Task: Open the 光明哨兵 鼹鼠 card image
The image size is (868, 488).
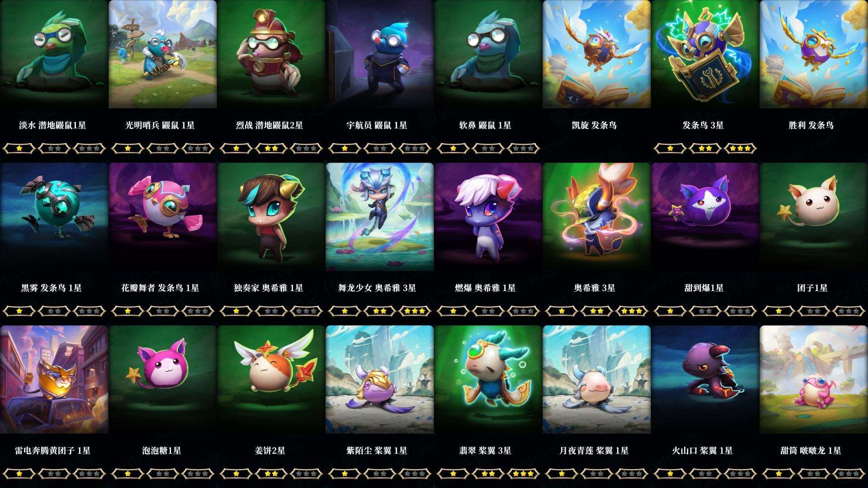Action: point(163,54)
